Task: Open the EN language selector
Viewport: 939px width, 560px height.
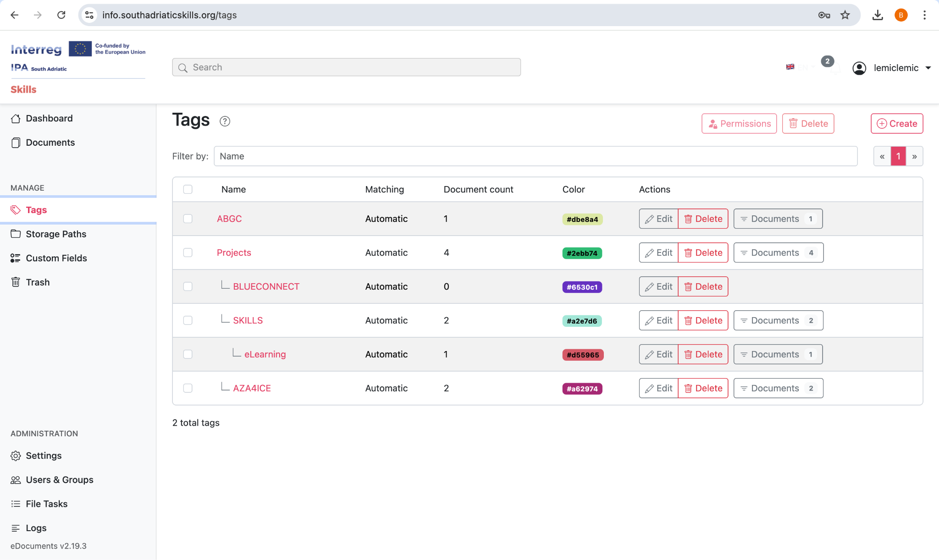Action: (x=800, y=67)
